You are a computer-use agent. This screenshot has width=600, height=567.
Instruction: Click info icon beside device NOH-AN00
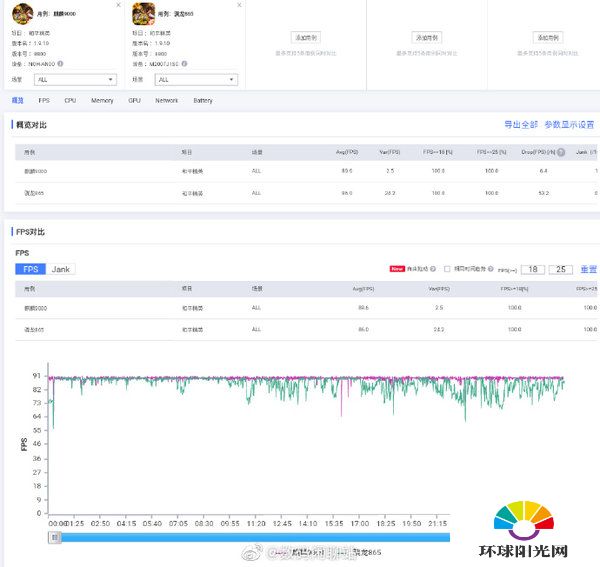pos(60,64)
